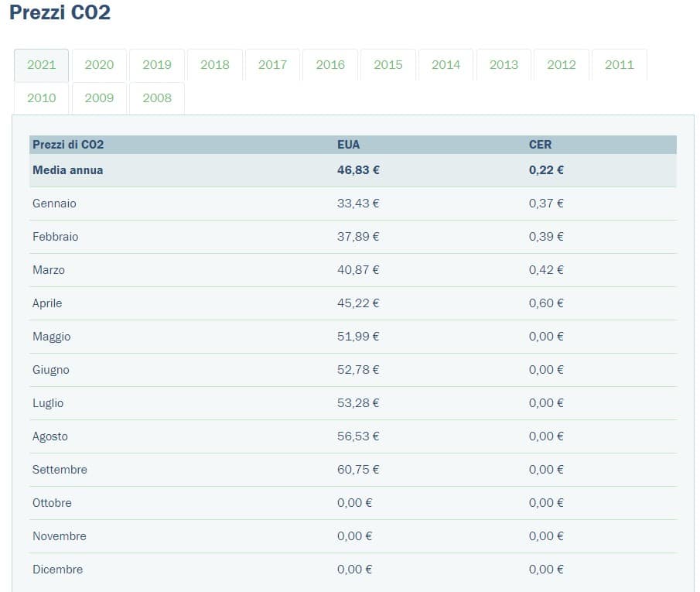The height and width of the screenshot is (592, 700).
Task: Select the 2009 tab
Action: pyautogui.click(x=99, y=98)
